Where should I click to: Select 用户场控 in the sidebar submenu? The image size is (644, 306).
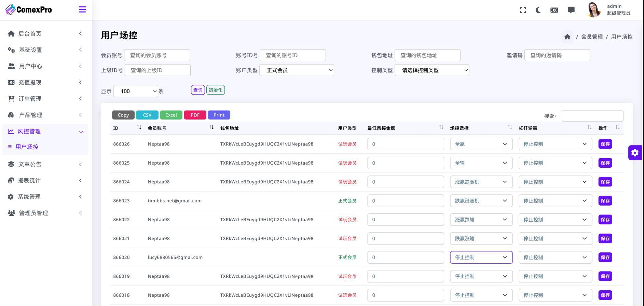point(27,147)
